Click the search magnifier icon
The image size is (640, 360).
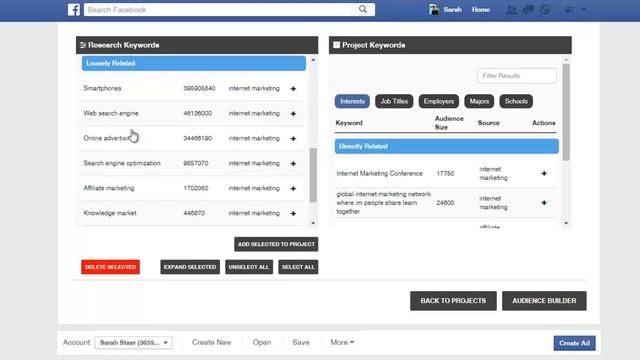pos(362,9)
